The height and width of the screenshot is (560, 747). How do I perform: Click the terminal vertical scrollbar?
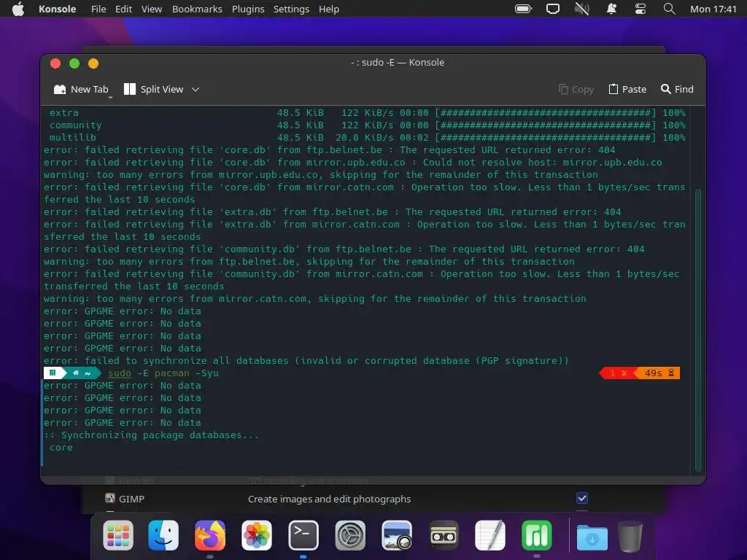point(698,329)
